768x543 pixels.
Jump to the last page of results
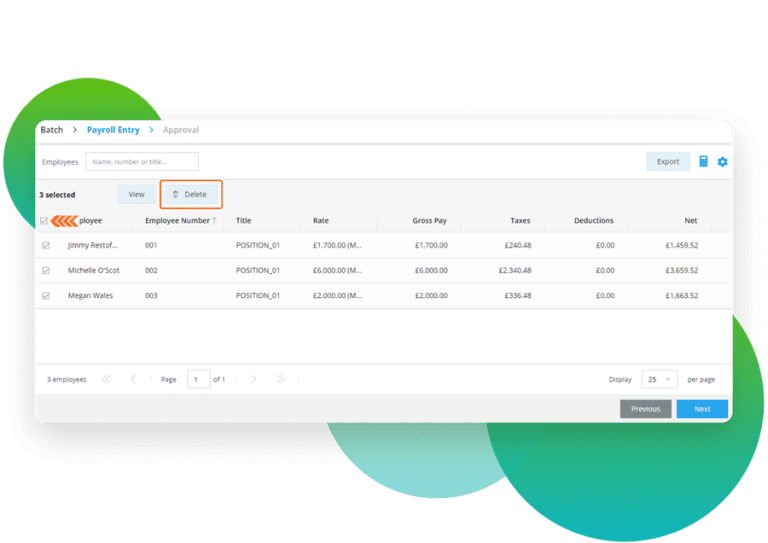(280, 379)
